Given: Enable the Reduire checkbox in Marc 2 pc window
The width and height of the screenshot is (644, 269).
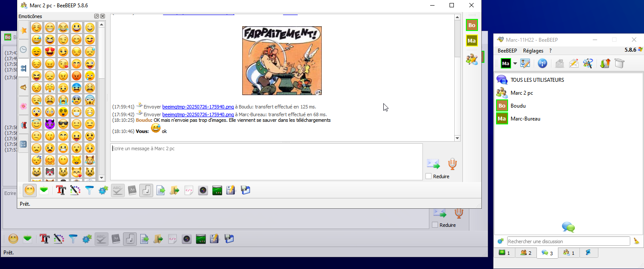Looking at the screenshot, I should point(428,176).
